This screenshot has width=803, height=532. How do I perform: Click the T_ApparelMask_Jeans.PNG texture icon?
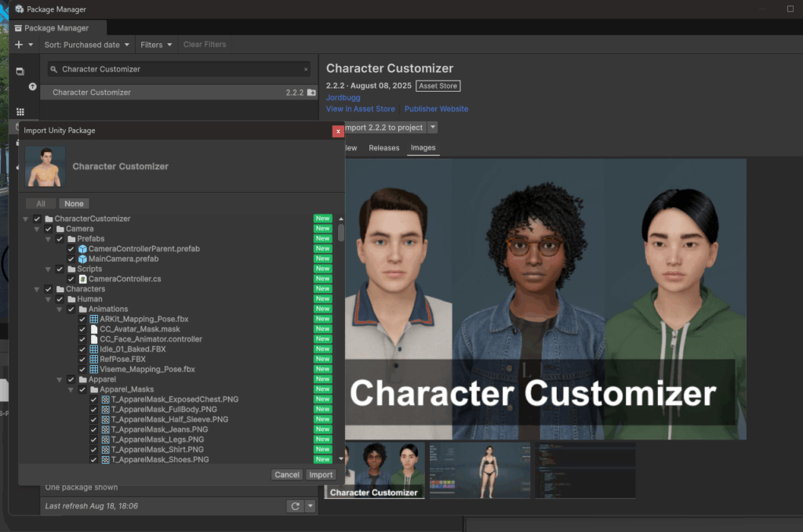105,429
